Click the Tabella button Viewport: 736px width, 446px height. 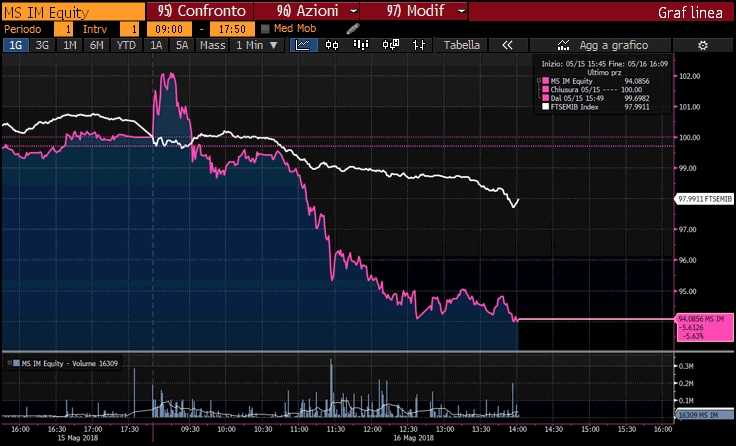click(461, 45)
